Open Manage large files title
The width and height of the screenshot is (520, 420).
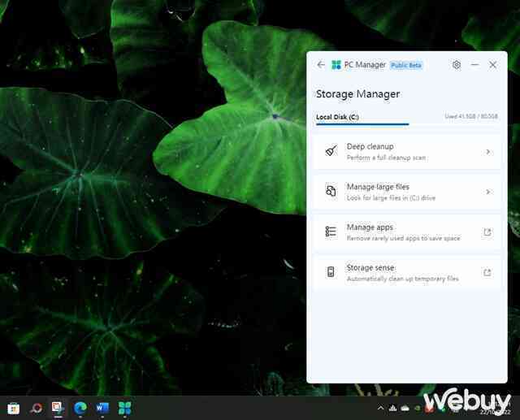[x=378, y=187]
